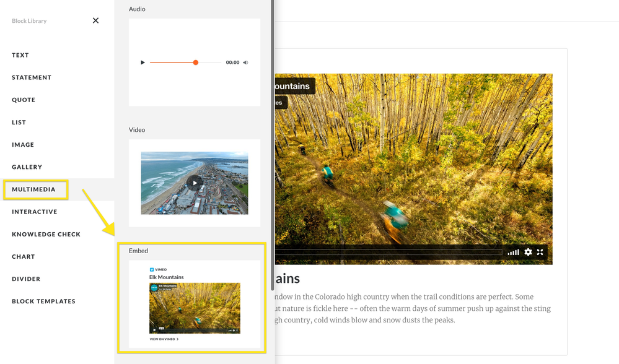Open the Text block category

(x=20, y=55)
